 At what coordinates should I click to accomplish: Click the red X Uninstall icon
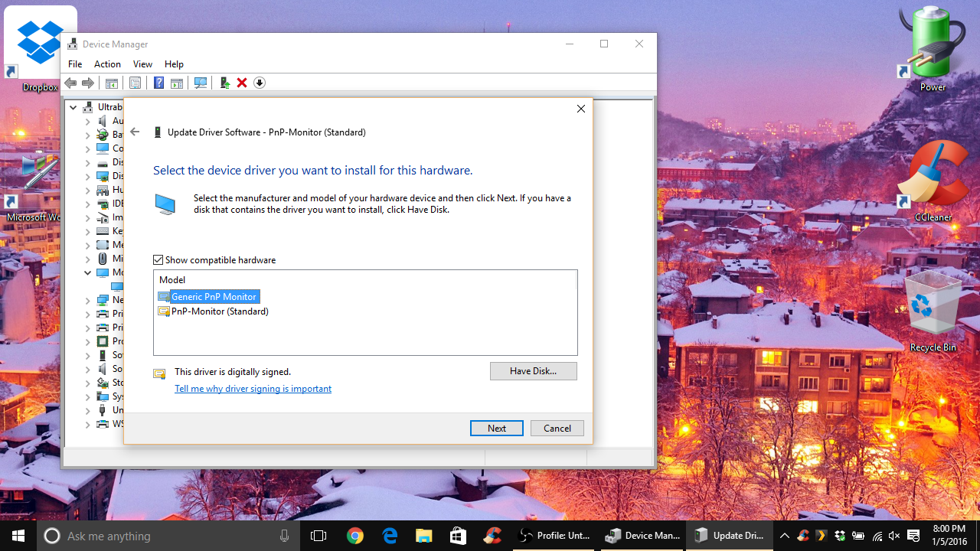pos(242,83)
